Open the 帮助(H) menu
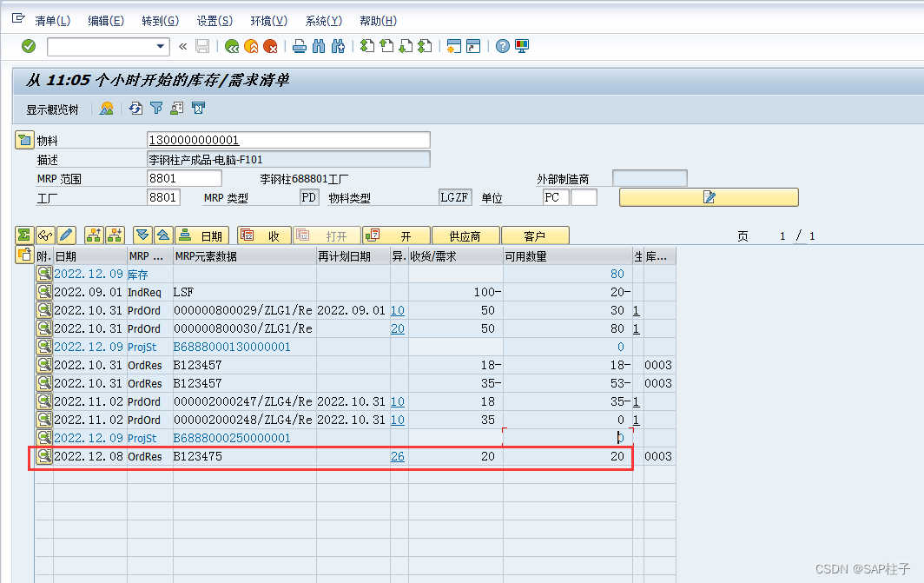 point(379,21)
